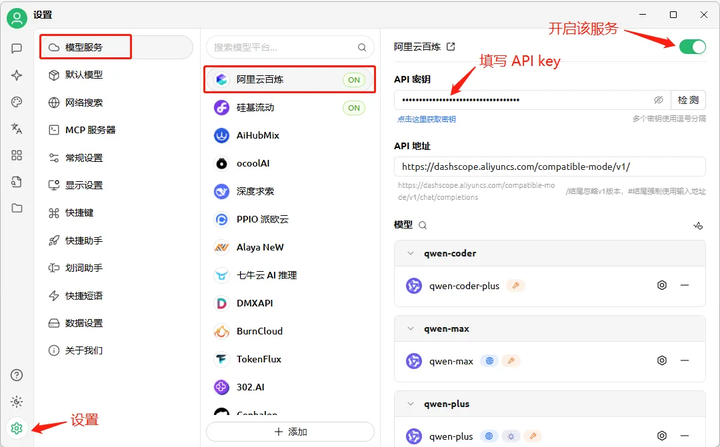Click qwen-plus reasoning tag icon

[511, 436]
